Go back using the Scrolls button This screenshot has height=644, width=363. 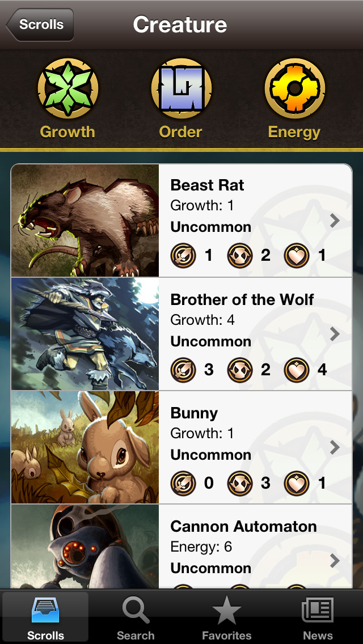pyautogui.click(x=40, y=24)
